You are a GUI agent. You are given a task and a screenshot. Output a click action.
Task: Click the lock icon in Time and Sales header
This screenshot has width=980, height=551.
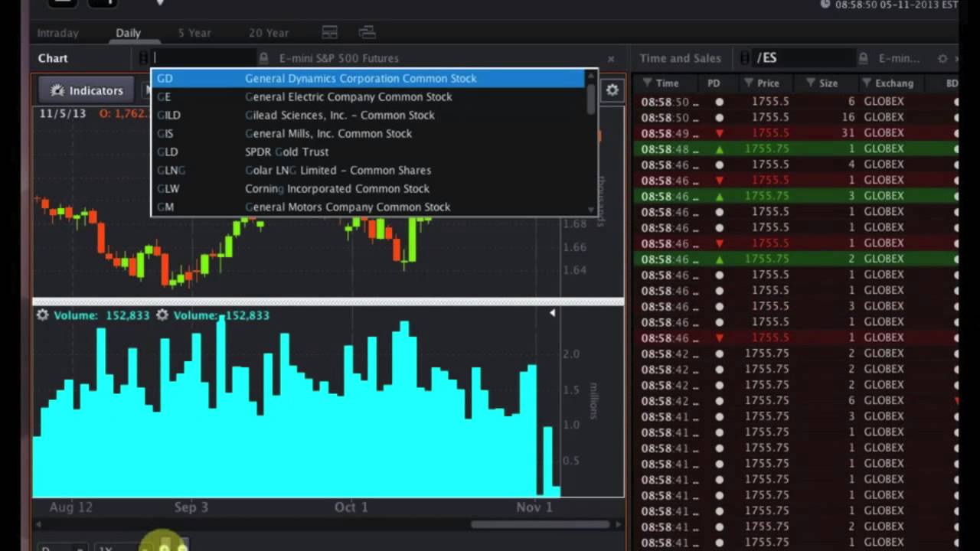pos(863,58)
